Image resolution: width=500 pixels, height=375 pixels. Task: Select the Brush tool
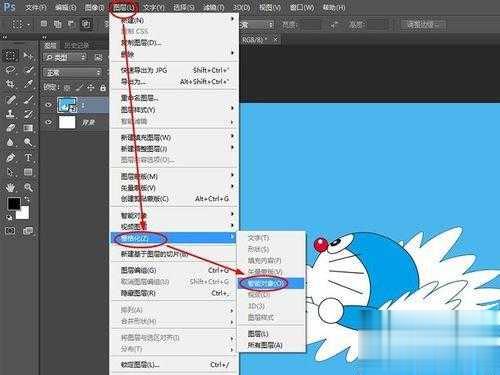28,99
